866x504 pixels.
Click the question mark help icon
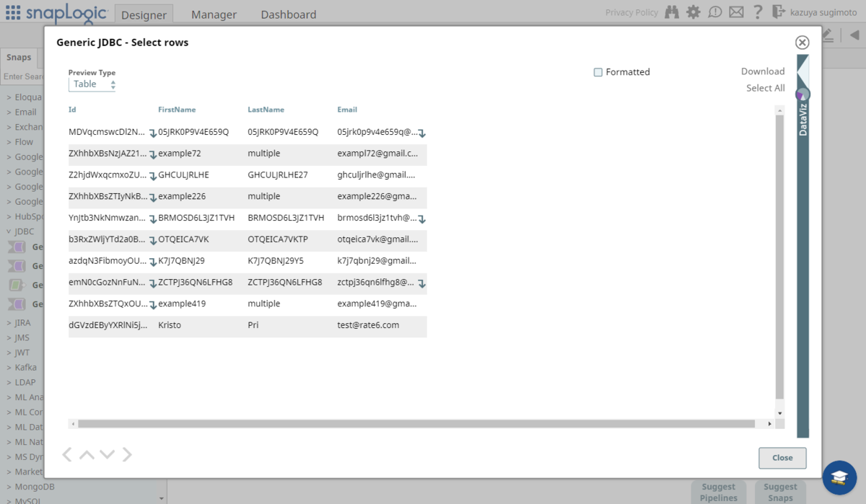pos(758,12)
